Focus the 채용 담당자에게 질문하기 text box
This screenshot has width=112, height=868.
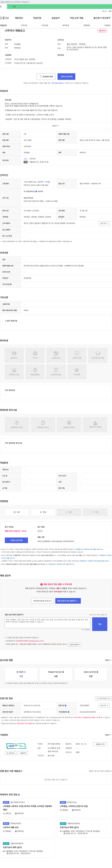(x=47, y=623)
